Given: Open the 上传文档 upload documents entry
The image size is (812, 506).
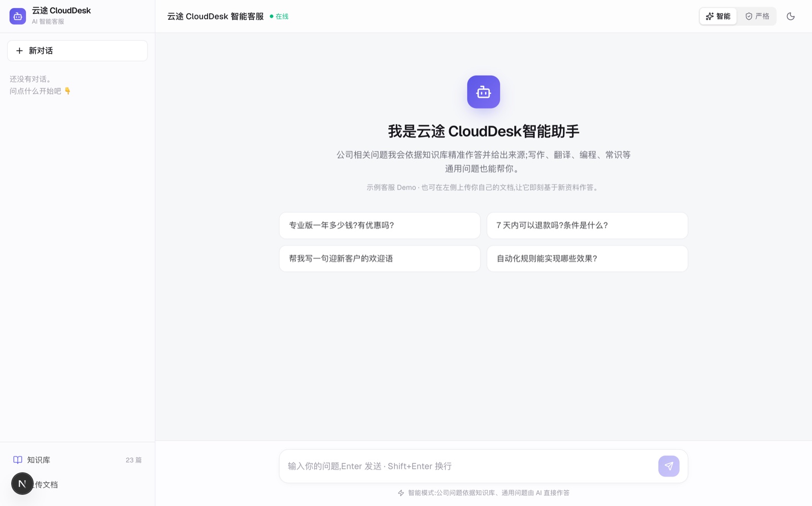Looking at the screenshot, I should (x=77, y=485).
